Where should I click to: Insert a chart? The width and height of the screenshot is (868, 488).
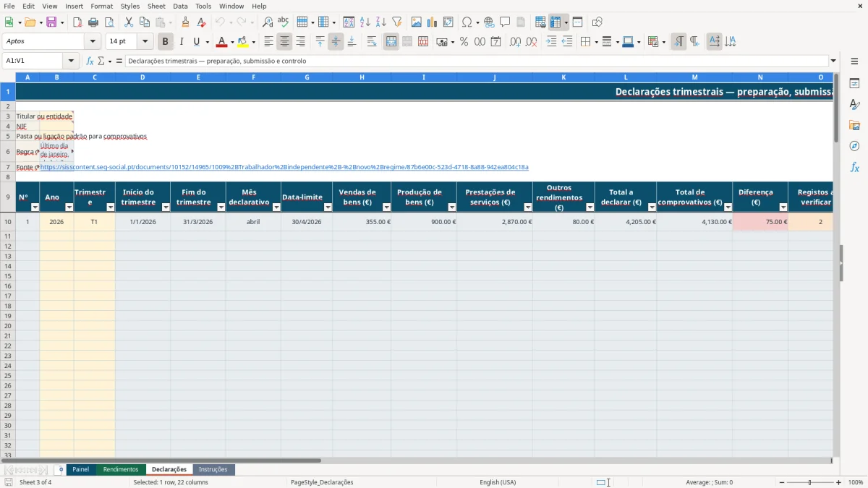[433, 22]
